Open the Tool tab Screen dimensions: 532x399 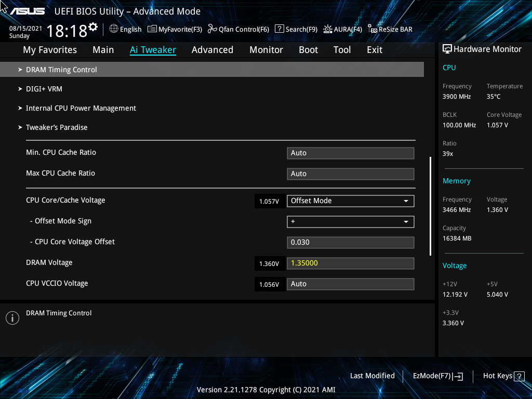(x=342, y=50)
